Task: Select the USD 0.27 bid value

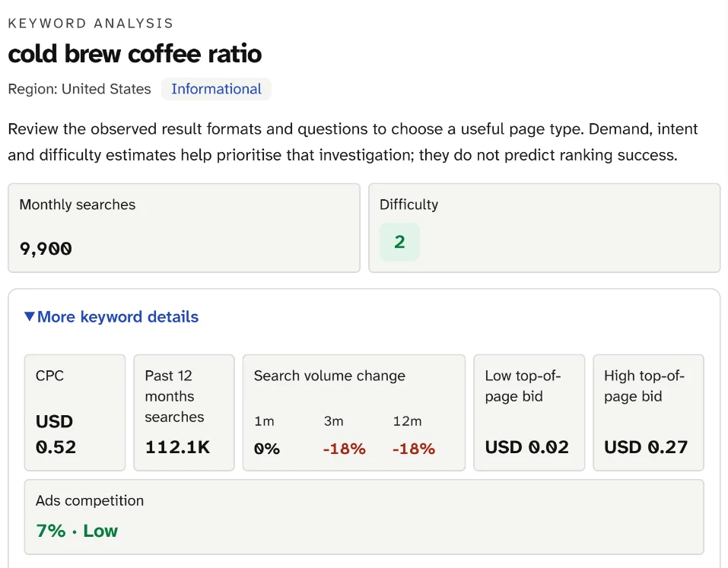Action: point(646,447)
